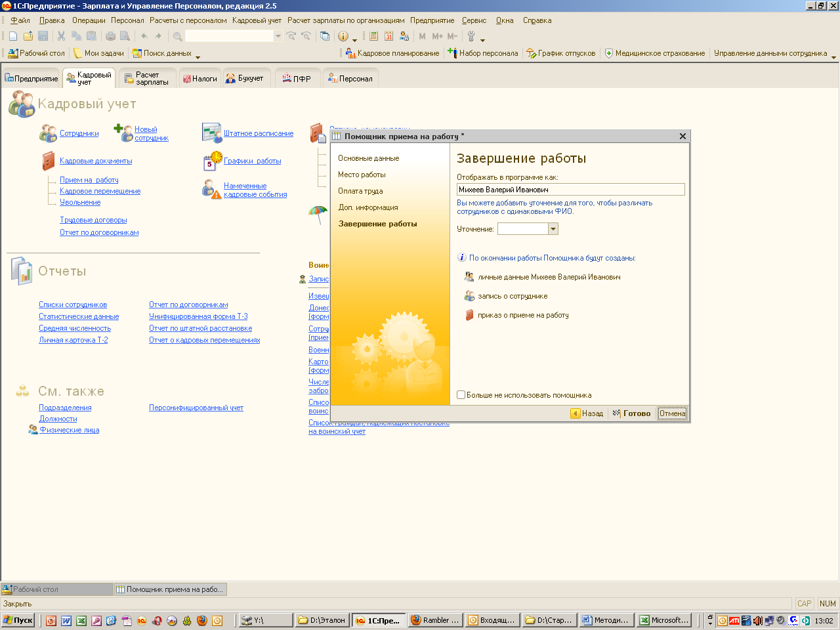
Task: Open the Firefox quick launch icon
Action: 202,620
